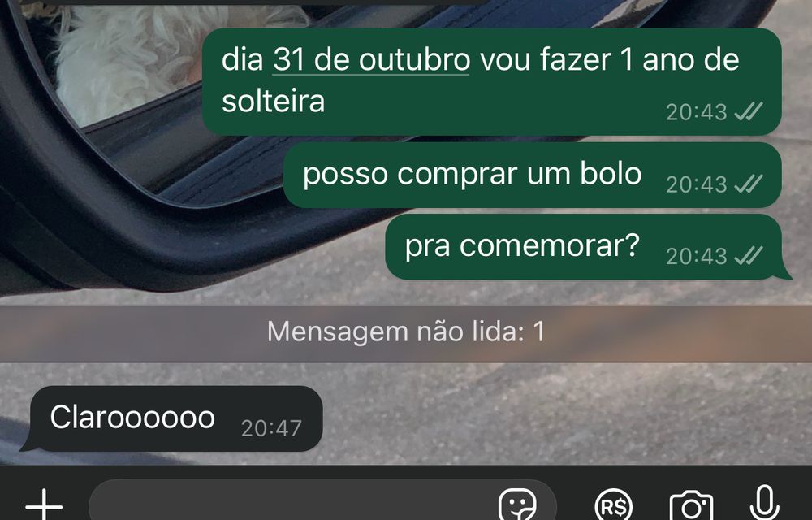The image size is (812, 520).
Task: Click the 20:43 timestamp on the 'solteira' message
Action: coord(697,112)
